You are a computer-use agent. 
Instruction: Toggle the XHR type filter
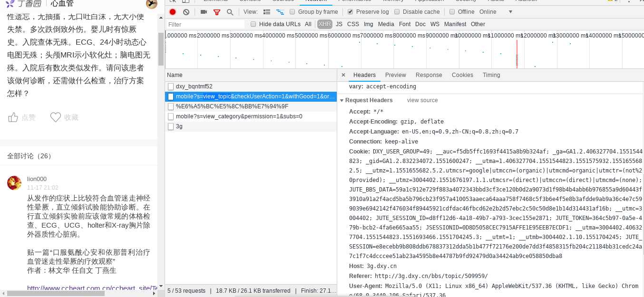325,24
